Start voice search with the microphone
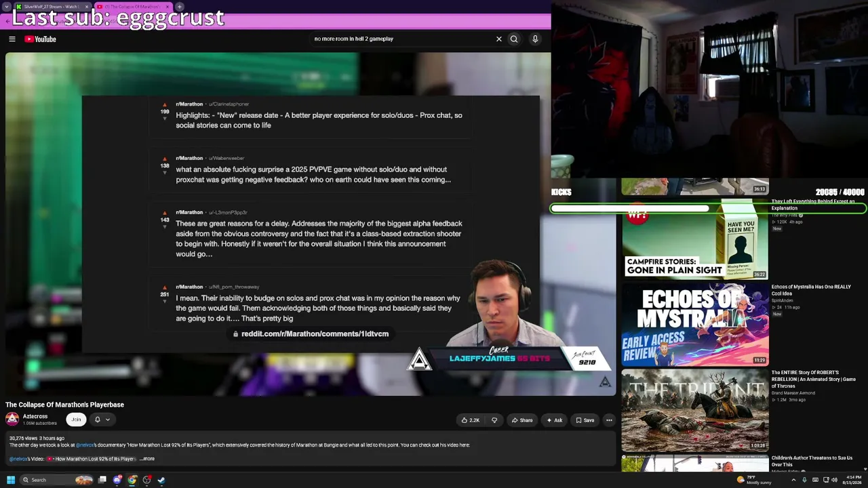The image size is (868, 488). (535, 39)
